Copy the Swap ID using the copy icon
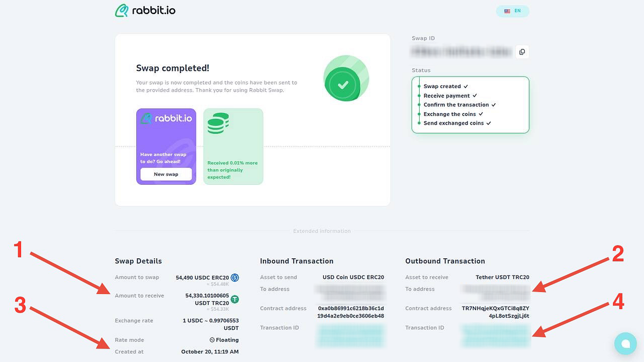The height and width of the screenshot is (362, 644). (522, 52)
